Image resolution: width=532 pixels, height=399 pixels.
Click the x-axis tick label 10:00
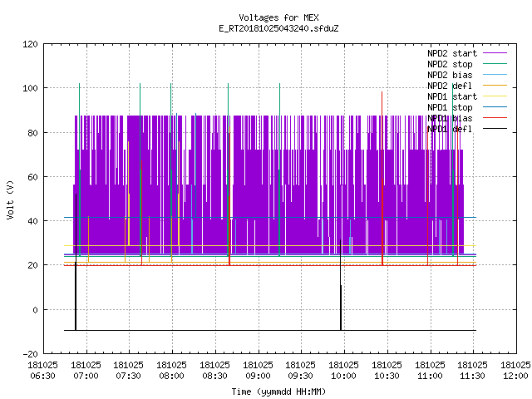343,376
